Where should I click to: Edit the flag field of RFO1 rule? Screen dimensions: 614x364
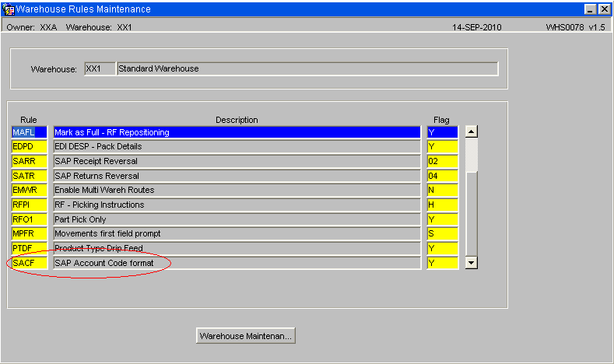[x=443, y=219]
